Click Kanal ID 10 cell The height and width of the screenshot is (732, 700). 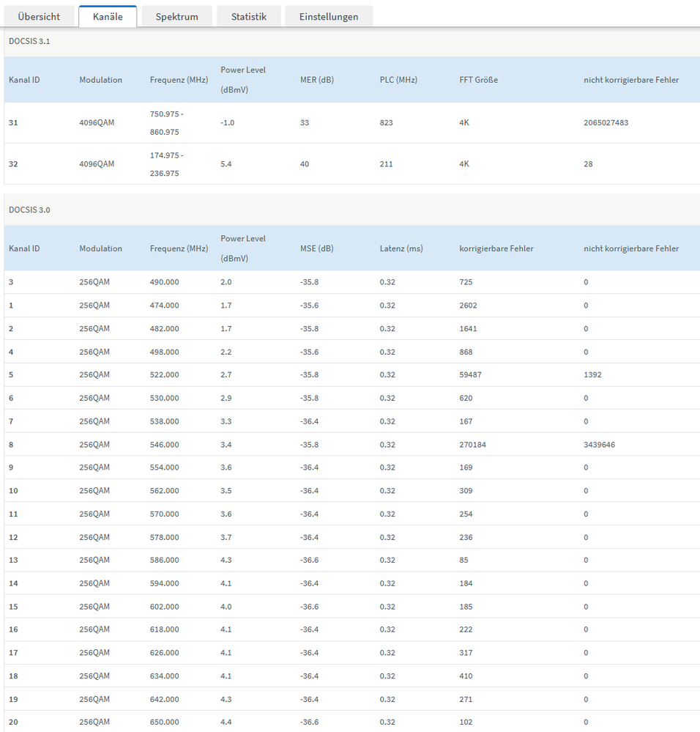tap(13, 491)
